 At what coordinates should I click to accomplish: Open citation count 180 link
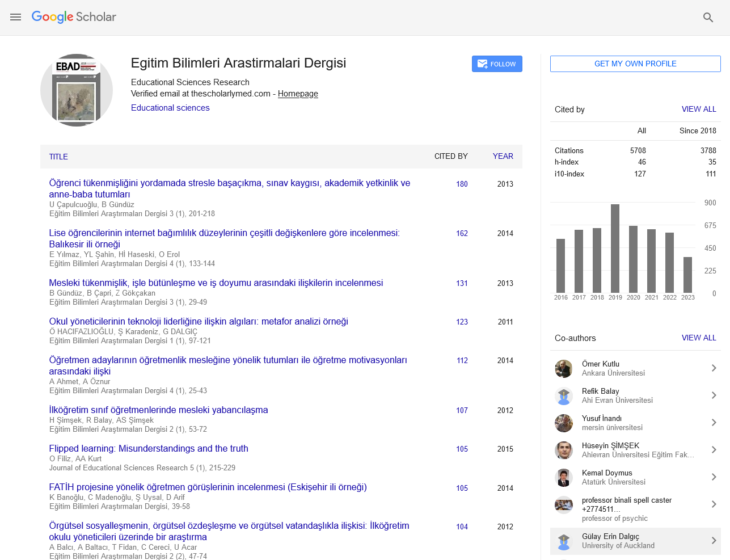click(462, 184)
